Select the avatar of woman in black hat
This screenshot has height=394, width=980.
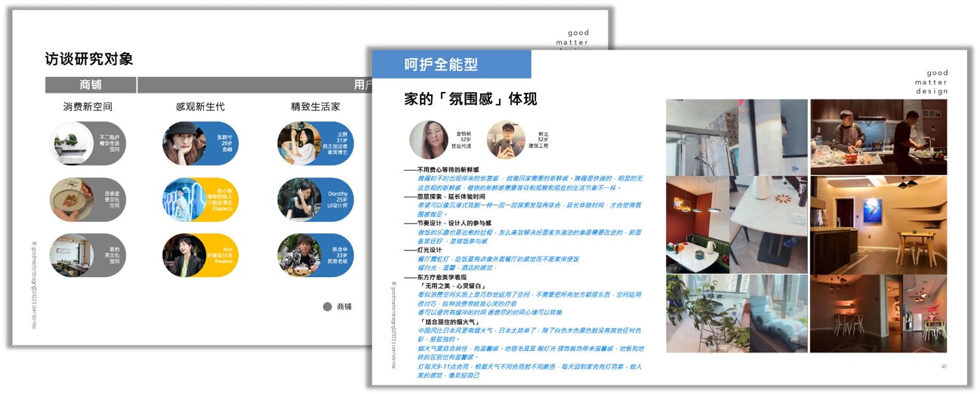(x=183, y=143)
